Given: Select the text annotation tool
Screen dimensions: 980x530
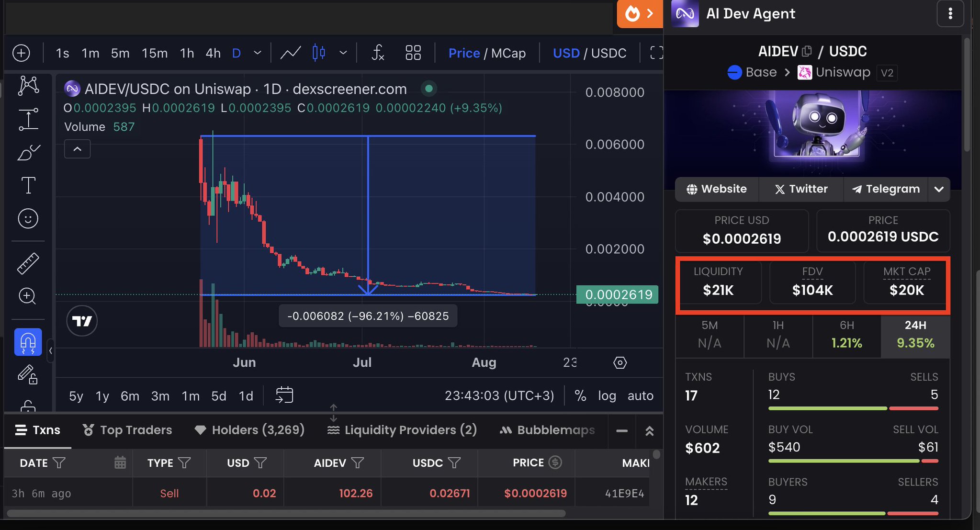Looking at the screenshot, I should tap(28, 185).
